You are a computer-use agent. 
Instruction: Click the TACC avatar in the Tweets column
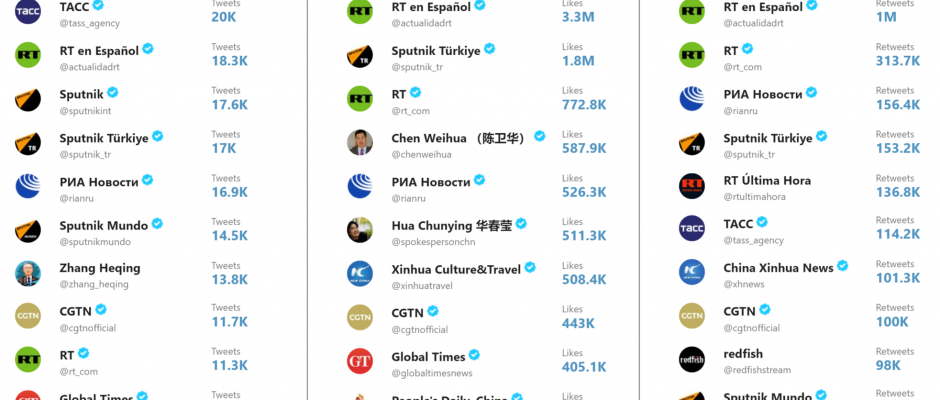pyautogui.click(x=28, y=11)
